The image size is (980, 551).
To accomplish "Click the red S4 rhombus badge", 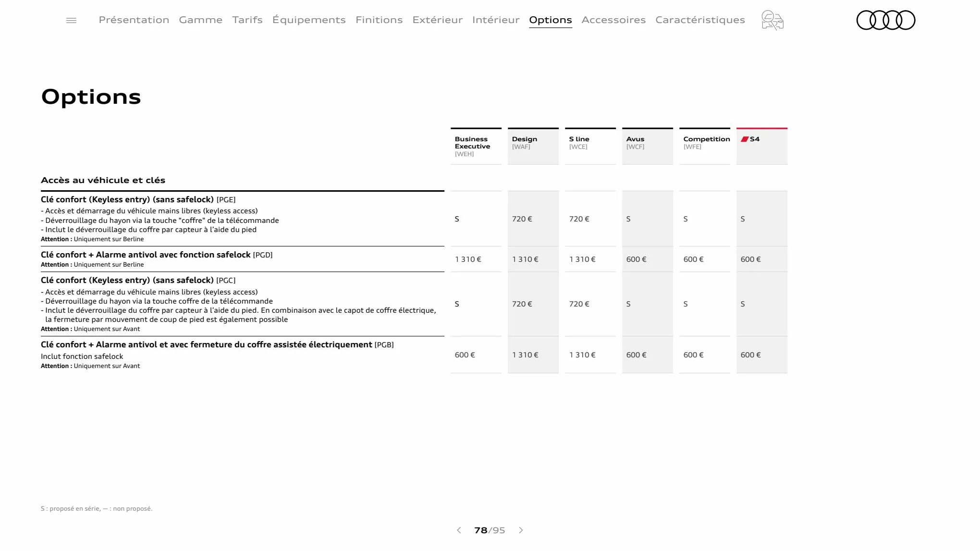I will [745, 139].
